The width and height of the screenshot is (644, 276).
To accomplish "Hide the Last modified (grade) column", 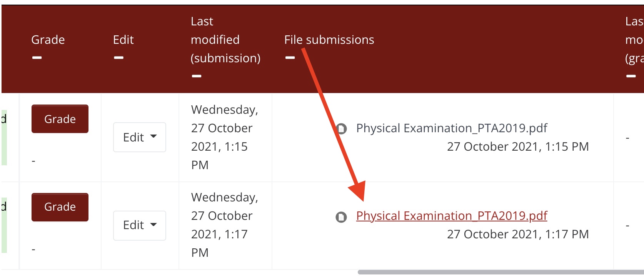I will coord(631,76).
